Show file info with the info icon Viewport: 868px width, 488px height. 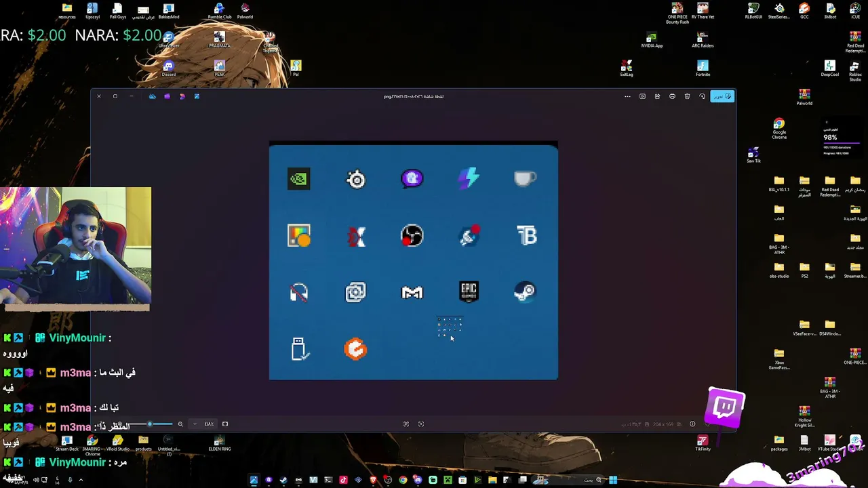tap(692, 424)
